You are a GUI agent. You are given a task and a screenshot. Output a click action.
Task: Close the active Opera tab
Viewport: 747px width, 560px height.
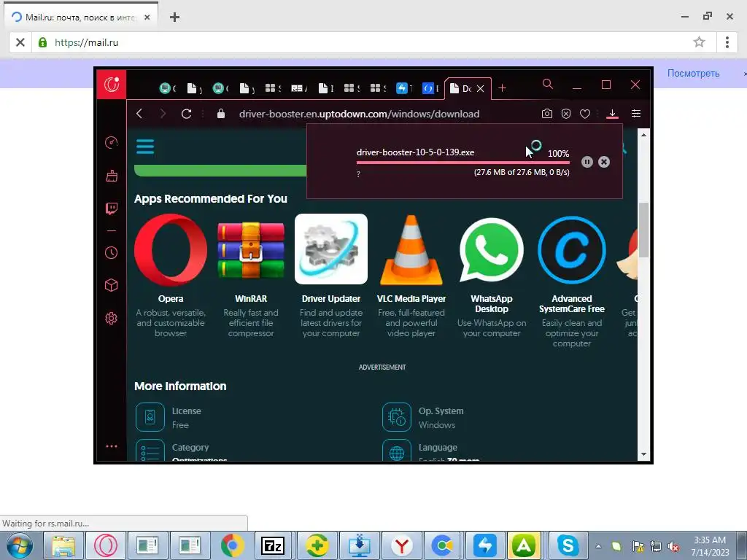click(481, 88)
